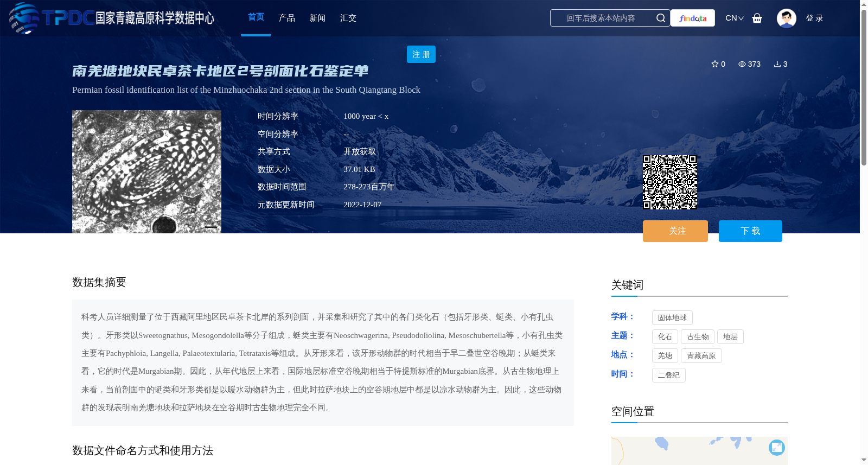Image resolution: width=868 pixels, height=465 pixels.
Task: Select the 青藏高原 location tag
Action: click(701, 356)
